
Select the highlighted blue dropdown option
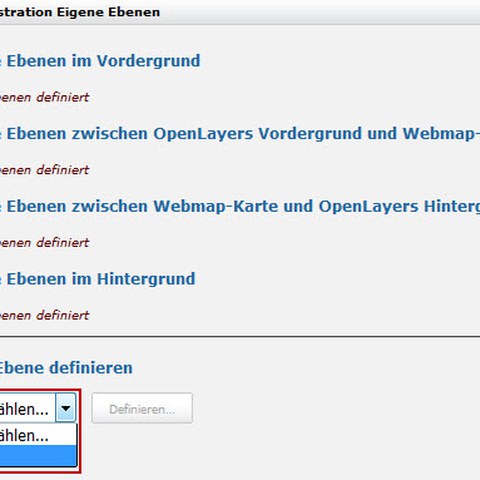coord(38,456)
